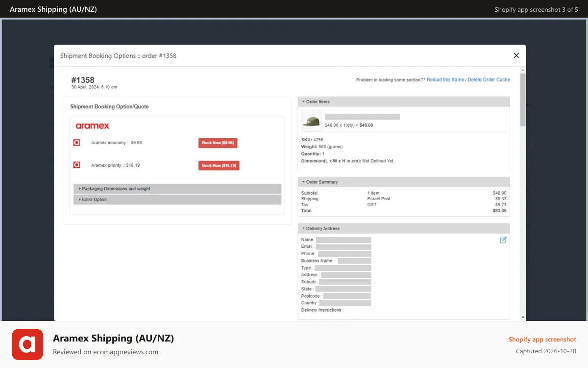The image size is (588, 368).
Task: Click the Tax GST $5.73 row
Action: pos(404,205)
